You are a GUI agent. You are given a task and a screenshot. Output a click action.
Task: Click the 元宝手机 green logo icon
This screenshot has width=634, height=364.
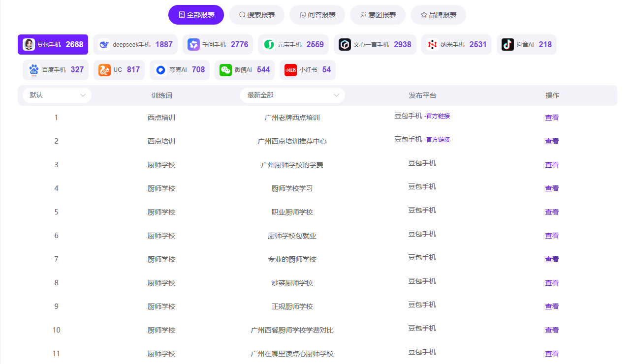269,44
